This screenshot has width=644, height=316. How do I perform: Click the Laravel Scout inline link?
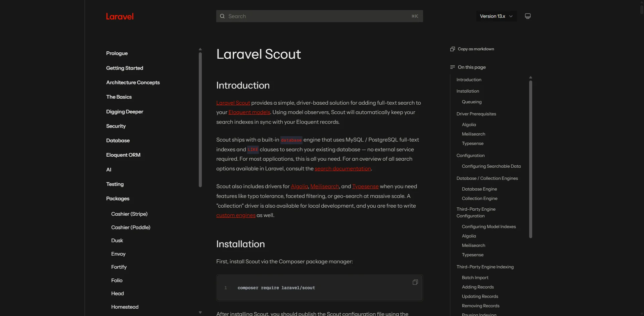click(x=233, y=103)
